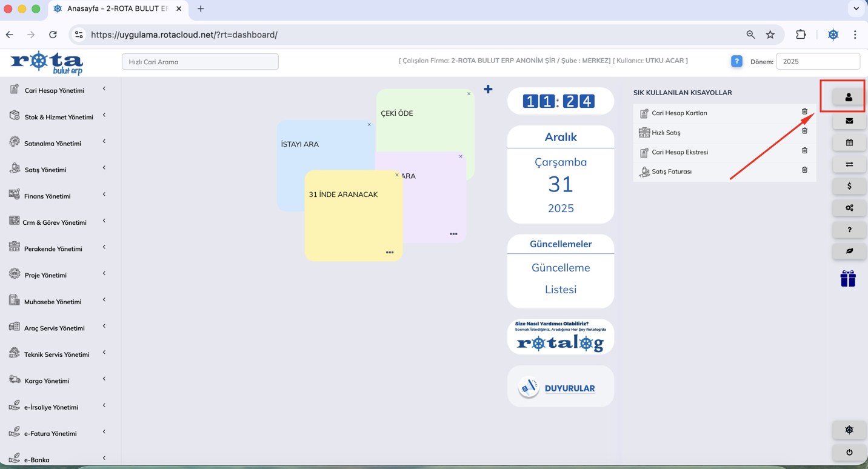Click the power logout icon
868x469 pixels.
[x=849, y=452]
